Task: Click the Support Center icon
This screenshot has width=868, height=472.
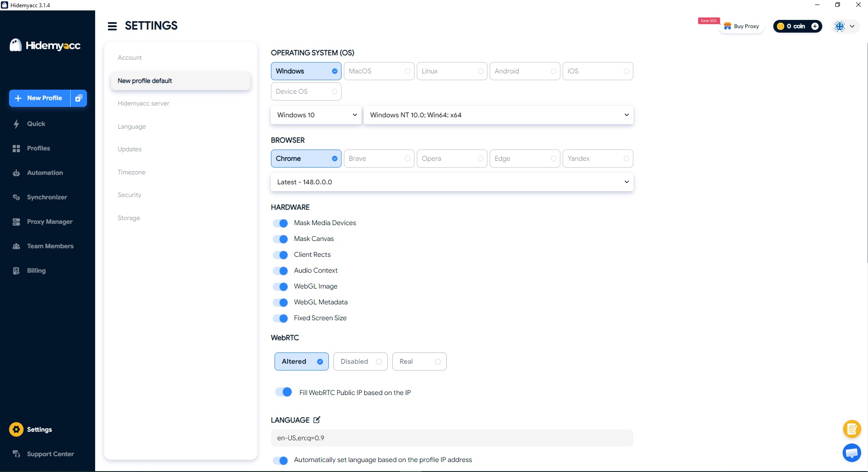Action: [16, 454]
